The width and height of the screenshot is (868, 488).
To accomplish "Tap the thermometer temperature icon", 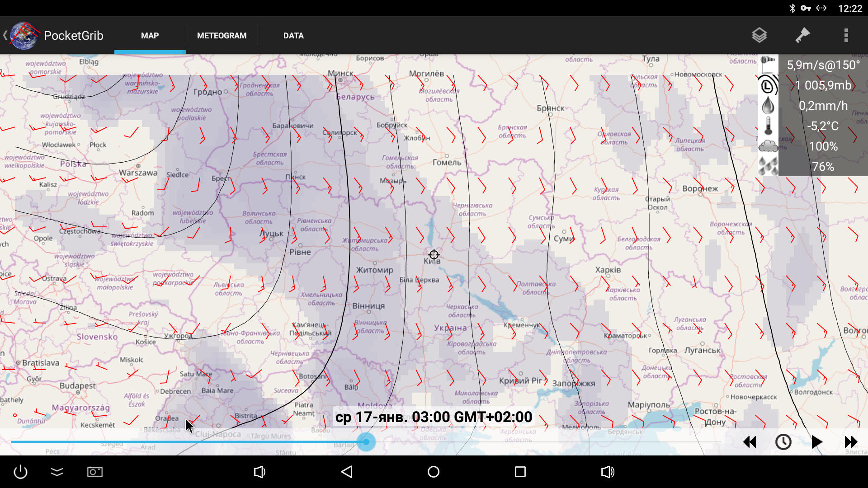I will point(768,126).
